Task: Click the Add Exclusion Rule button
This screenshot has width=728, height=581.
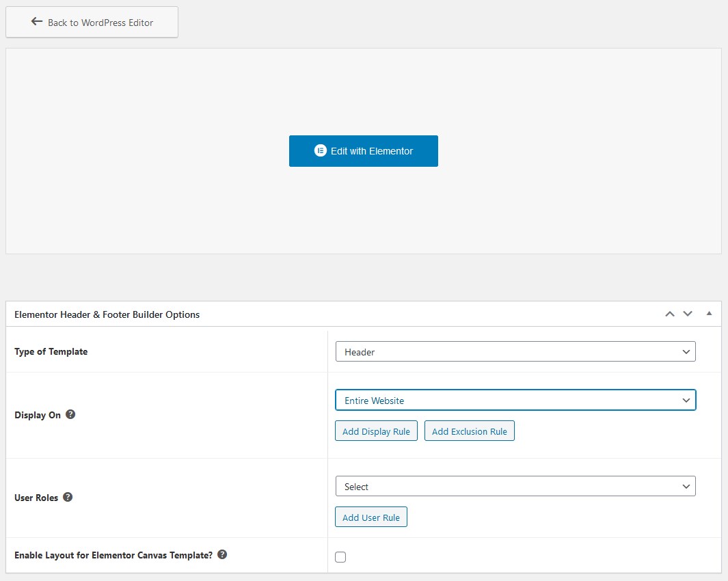Action: [x=469, y=431]
